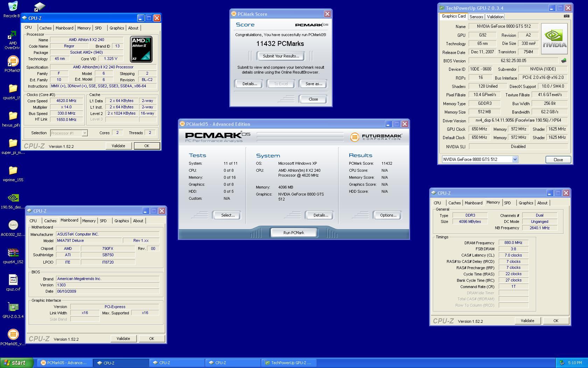Open the Windows Start menu
588x368 pixels.
coord(17,363)
